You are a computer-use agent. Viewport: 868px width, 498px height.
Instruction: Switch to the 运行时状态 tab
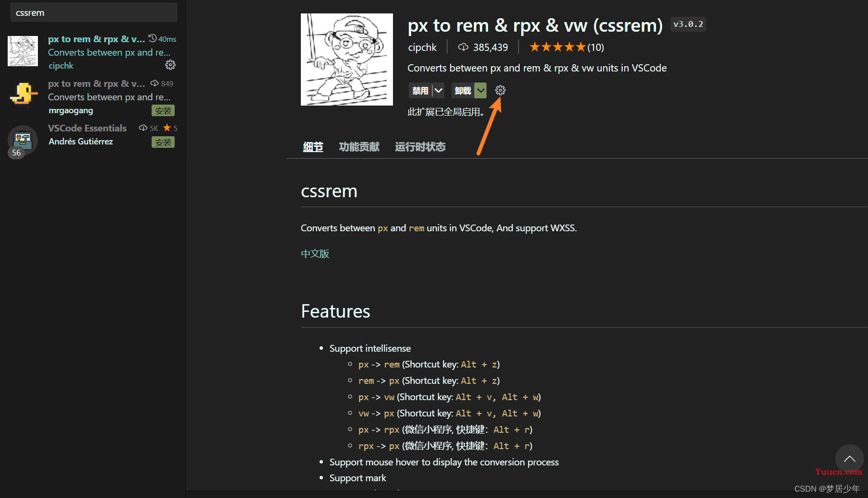click(x=420, y=147)
